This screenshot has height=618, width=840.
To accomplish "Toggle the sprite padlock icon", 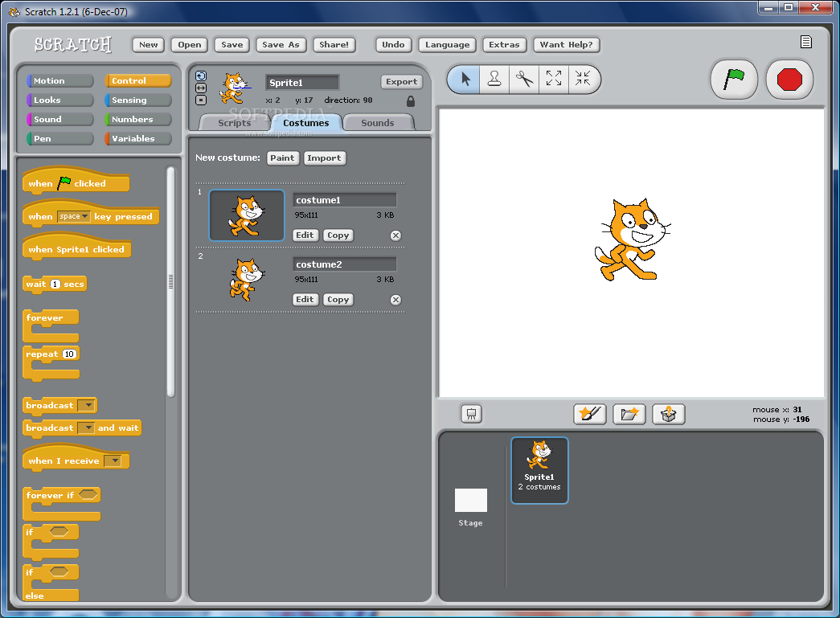I will [411, 100].
